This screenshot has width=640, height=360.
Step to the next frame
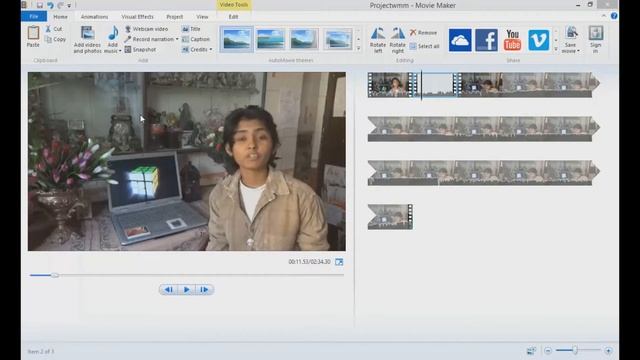[x=204, y=289]
